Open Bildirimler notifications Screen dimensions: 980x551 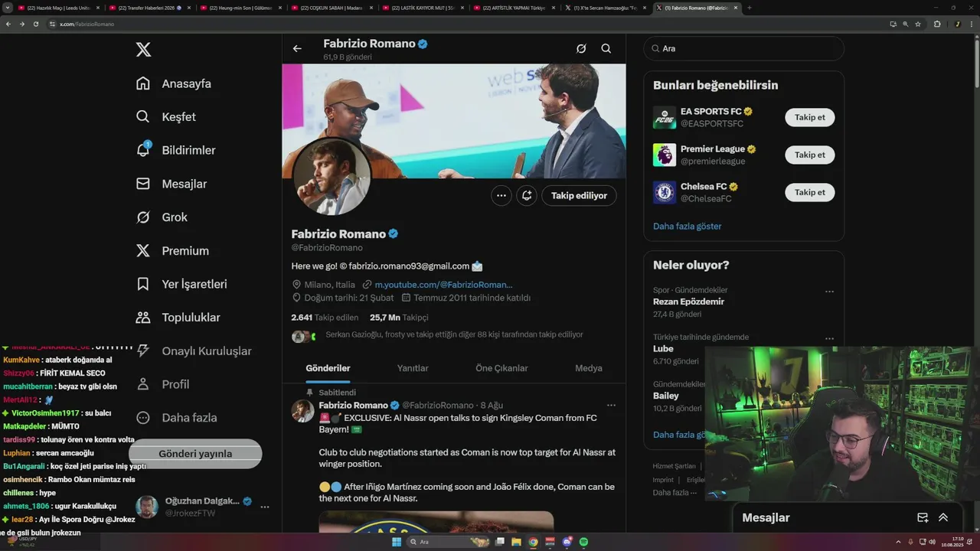(x=175, y=150)
